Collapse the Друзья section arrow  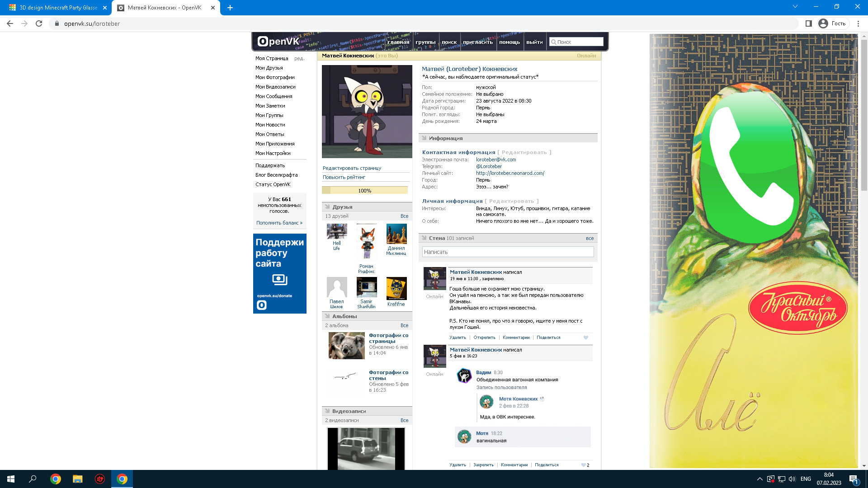327,207
